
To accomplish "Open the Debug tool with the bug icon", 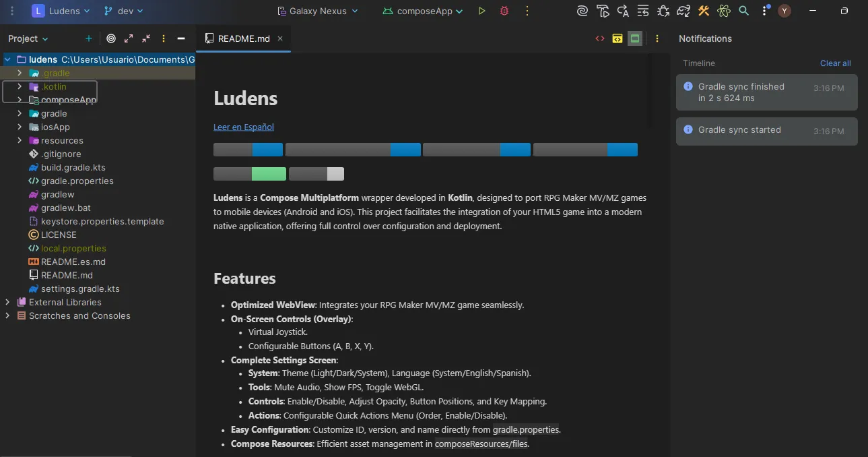I will tap(504, 11).
